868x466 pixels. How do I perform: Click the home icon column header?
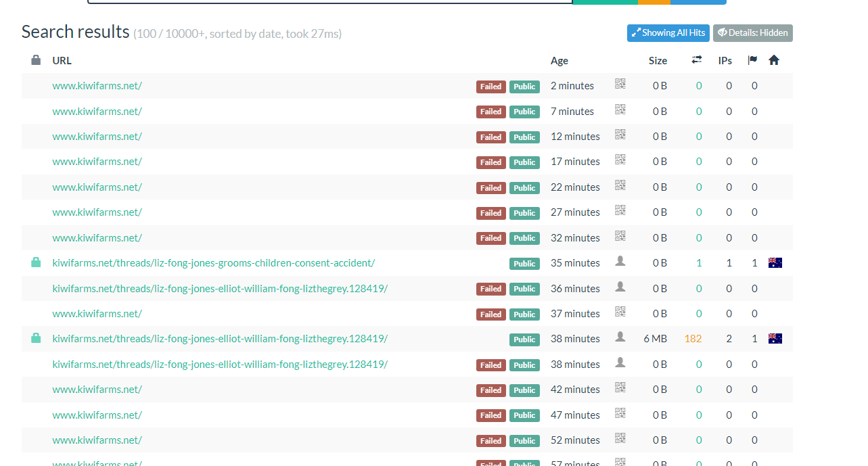[774, 60]
